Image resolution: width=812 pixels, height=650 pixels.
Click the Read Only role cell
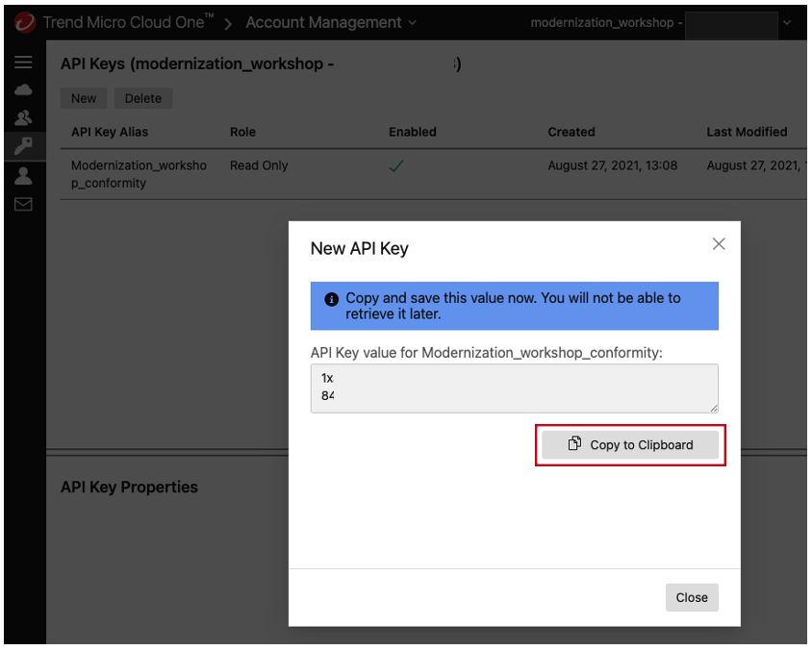pos(259,165)
